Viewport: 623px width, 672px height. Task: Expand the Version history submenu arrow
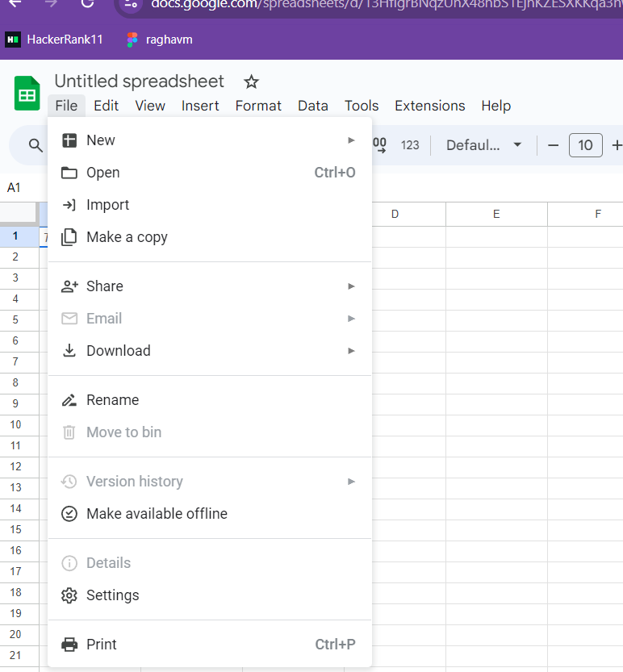point(351,482)
